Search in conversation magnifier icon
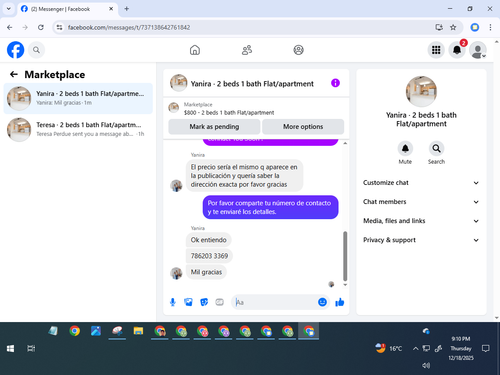 tap(436, 149)
